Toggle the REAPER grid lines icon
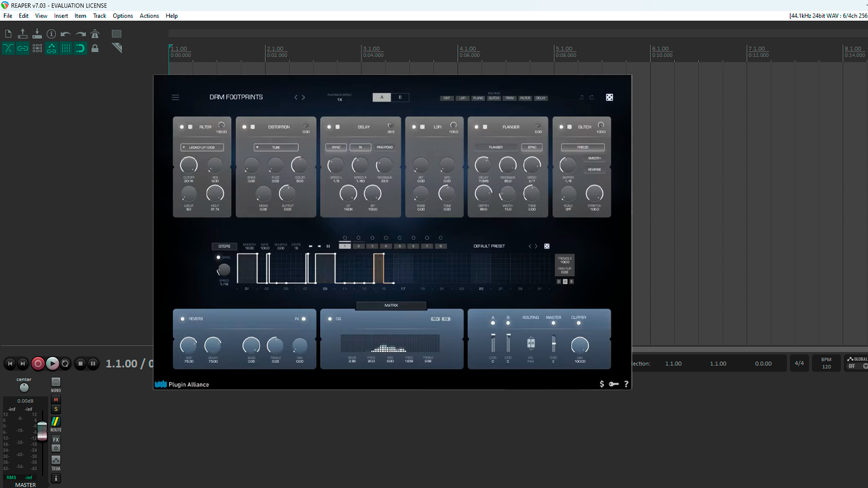Screen dimensions: 868x488 click(x=66, y=48)
